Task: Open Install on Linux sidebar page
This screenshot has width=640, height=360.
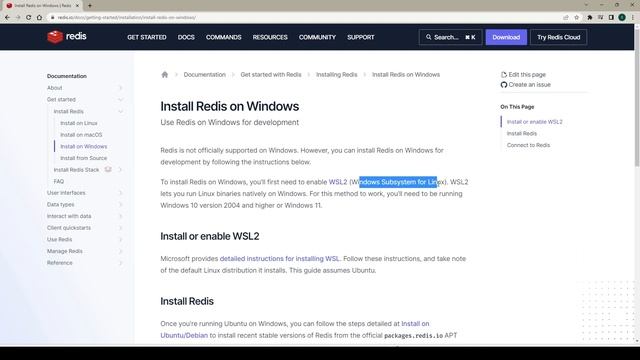Action: click(79, 123)
